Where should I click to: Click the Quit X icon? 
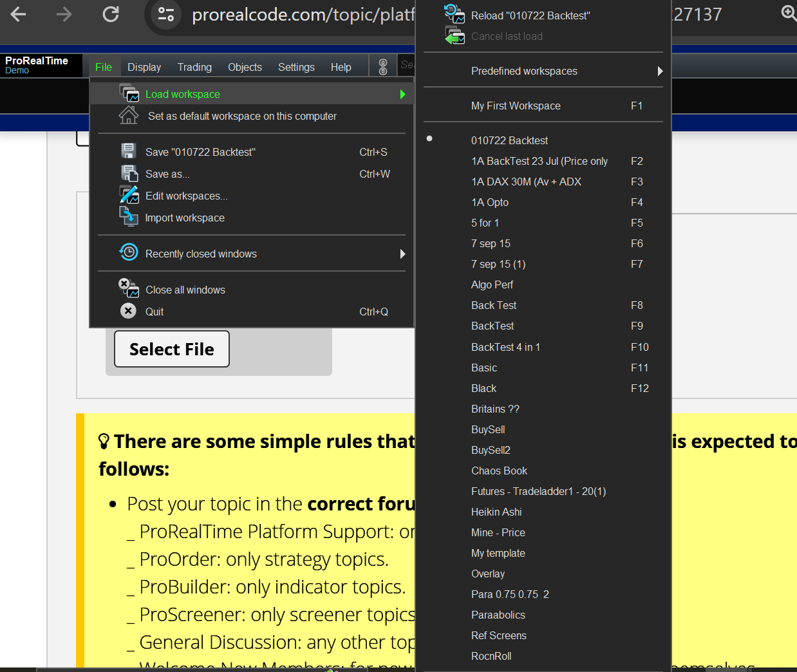[x=129, y=311]
